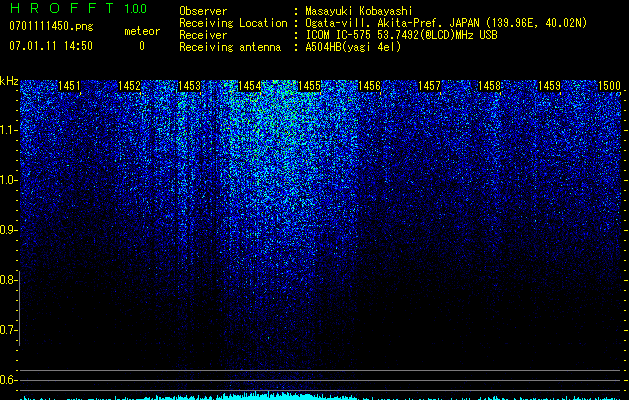Screen dimensions: 629x400
Task: Click the HROFFT 1.0.0 title text
Action: pyautogui.click(x=78, y=8)
